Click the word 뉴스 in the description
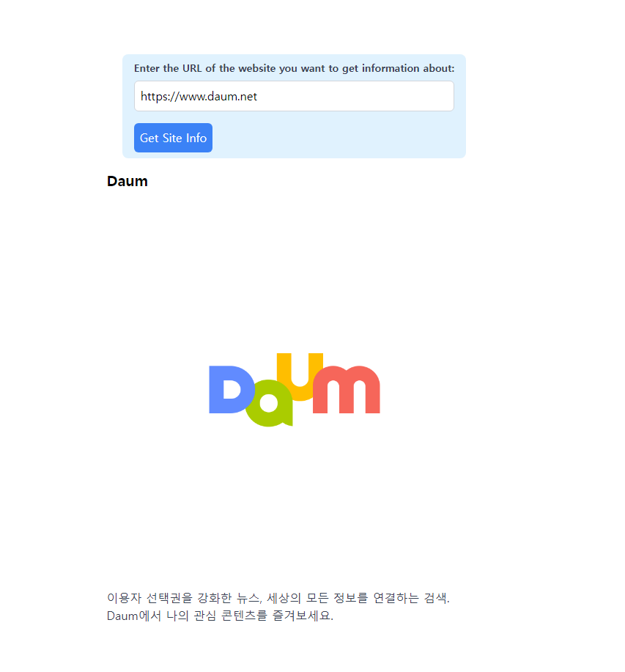 click(248, 597)
